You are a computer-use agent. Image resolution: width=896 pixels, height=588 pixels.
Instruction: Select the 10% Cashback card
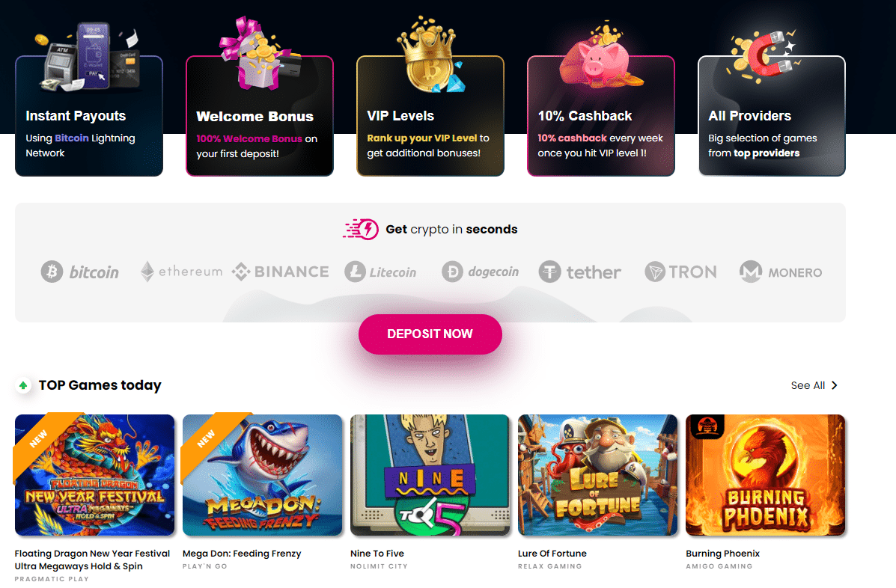pos(600,116)
